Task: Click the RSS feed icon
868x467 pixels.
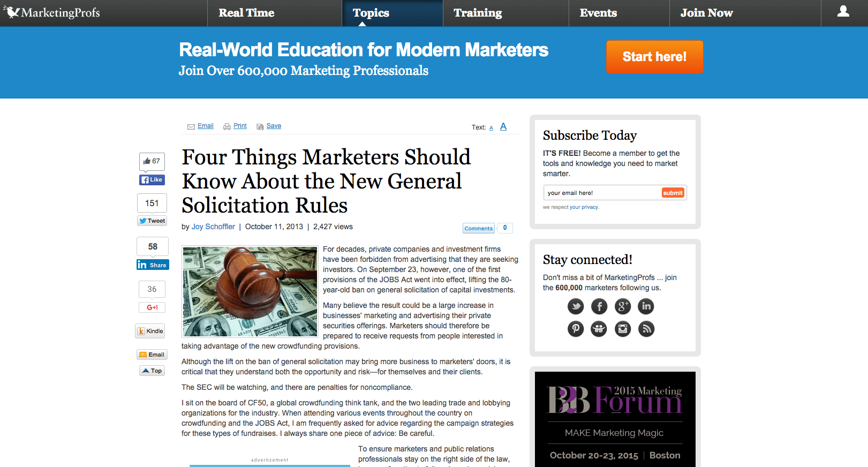Action: click(646, 329)
